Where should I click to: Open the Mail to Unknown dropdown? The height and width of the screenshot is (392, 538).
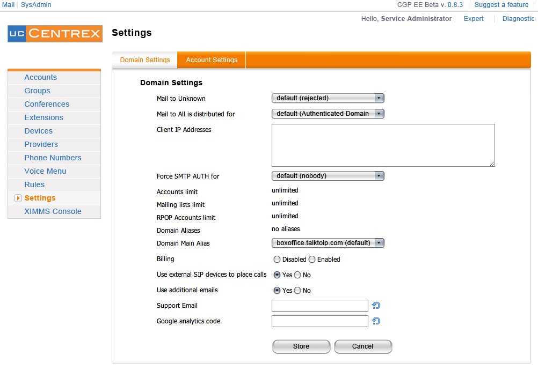point(328,98)
